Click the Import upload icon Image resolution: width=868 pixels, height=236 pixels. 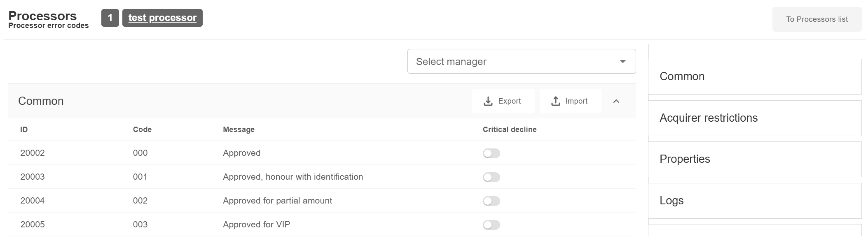[556, 101]
